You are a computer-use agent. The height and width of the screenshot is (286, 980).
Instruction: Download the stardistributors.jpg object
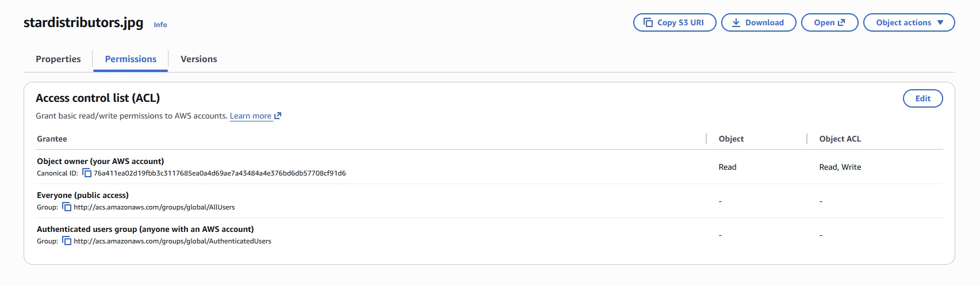coord(758,22)
